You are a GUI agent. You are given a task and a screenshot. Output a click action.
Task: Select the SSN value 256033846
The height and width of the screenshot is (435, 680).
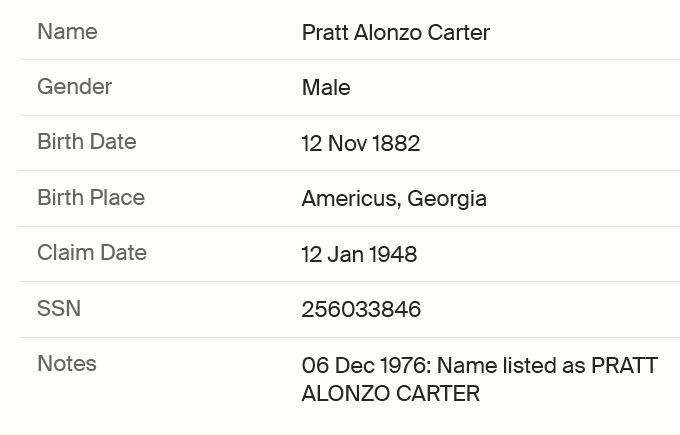(x=361, y=310)
